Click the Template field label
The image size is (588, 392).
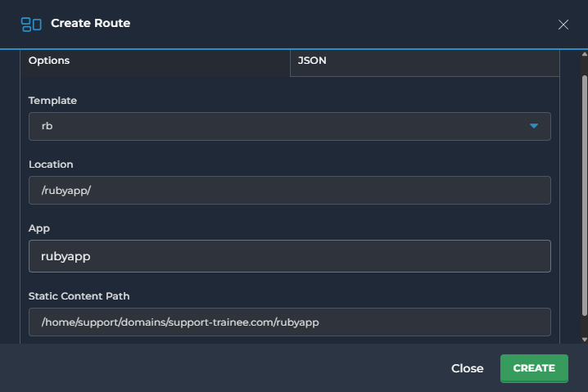coord(52,101)
